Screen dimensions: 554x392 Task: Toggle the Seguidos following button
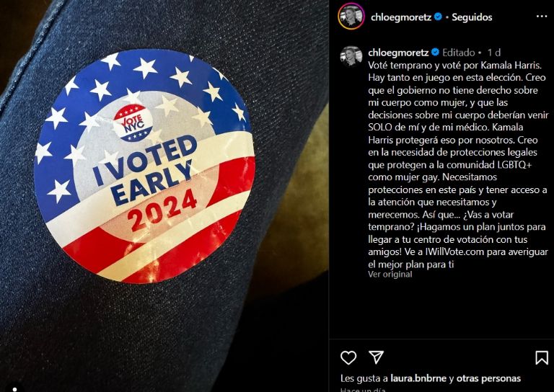tap(472, 17)
